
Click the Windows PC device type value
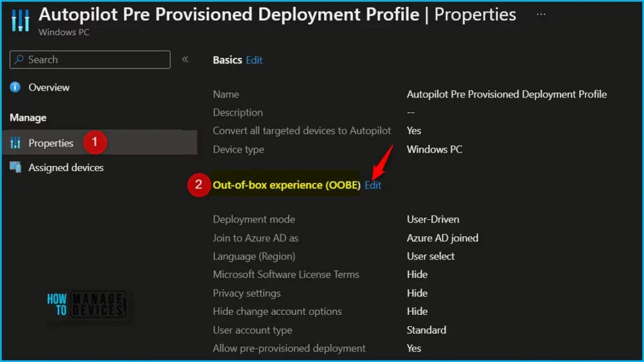(435, 150)
